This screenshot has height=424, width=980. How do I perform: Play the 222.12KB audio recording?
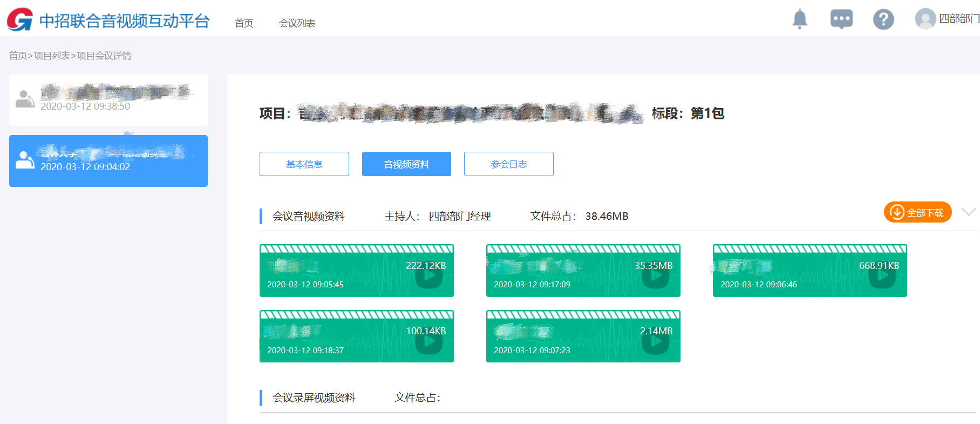(428, 276)
